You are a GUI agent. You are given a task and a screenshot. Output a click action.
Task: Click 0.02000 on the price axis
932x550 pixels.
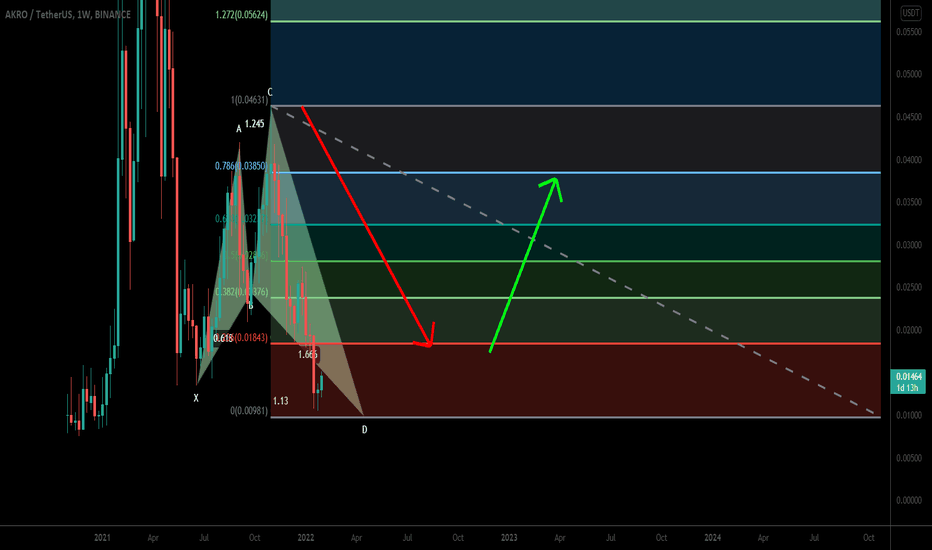(909, 330)
